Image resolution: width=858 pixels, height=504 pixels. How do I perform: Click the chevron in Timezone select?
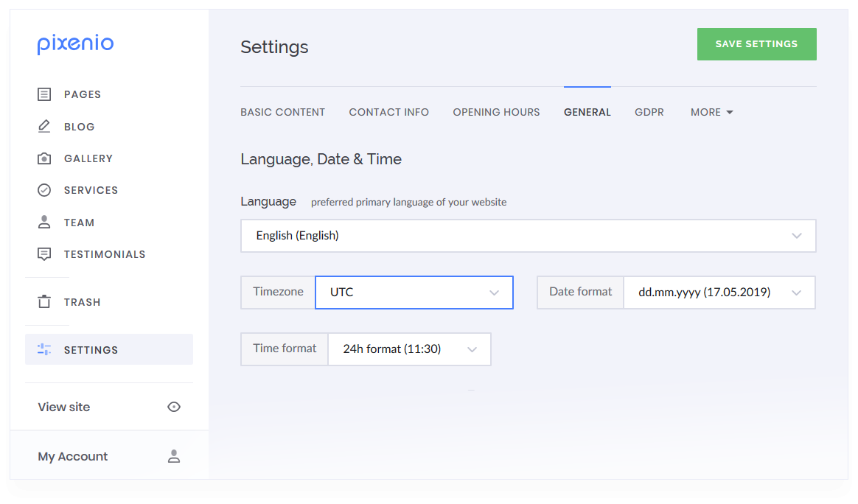[x=494, y=293]
